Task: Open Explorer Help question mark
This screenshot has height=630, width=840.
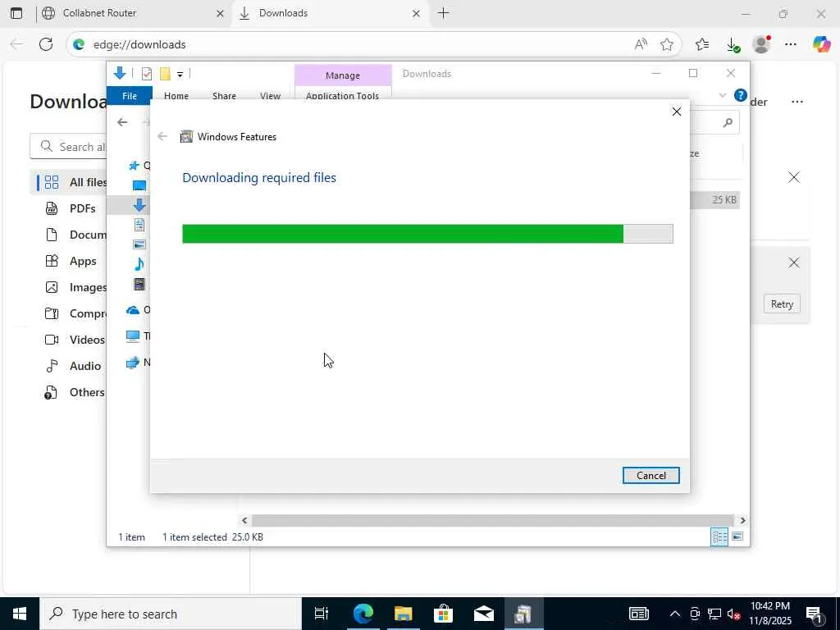Action: (x=741, y=95)
